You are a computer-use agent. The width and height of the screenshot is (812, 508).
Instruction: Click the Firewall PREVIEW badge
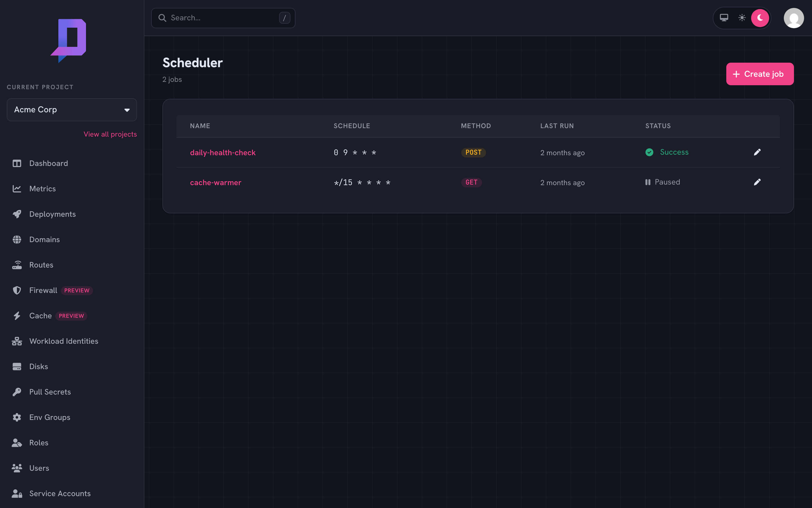(77, 291)
